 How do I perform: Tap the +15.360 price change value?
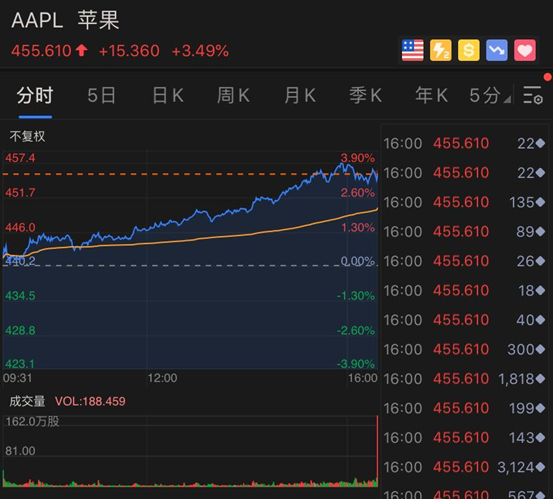[x=129, y=51]
